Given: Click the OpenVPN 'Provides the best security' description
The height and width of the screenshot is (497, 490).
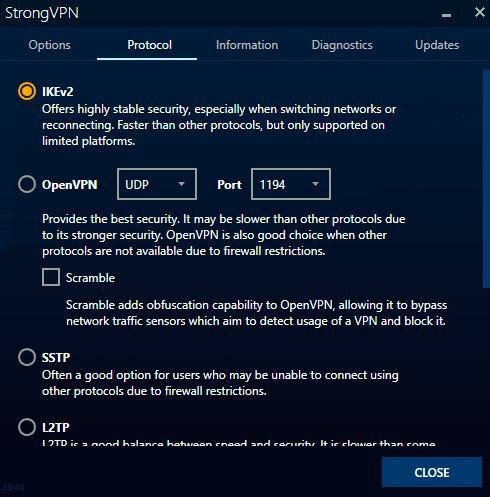Looking at the screenshot, I should point(224,235).
